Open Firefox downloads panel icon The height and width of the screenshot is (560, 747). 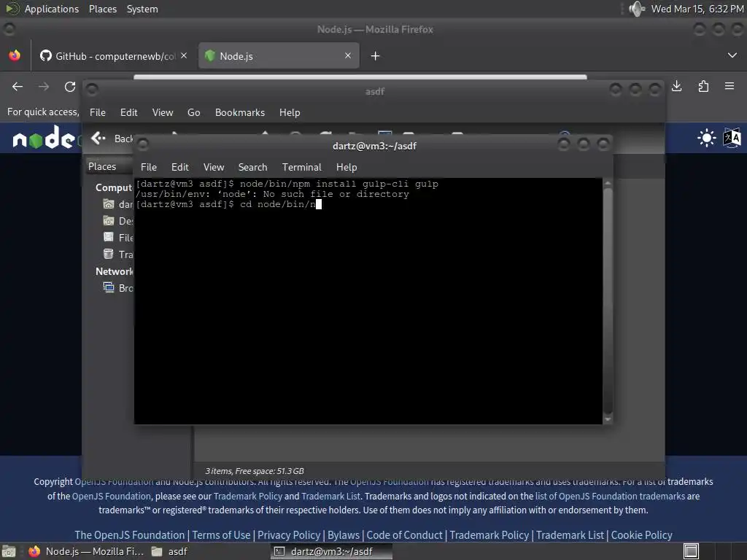(x=676, y=86)
